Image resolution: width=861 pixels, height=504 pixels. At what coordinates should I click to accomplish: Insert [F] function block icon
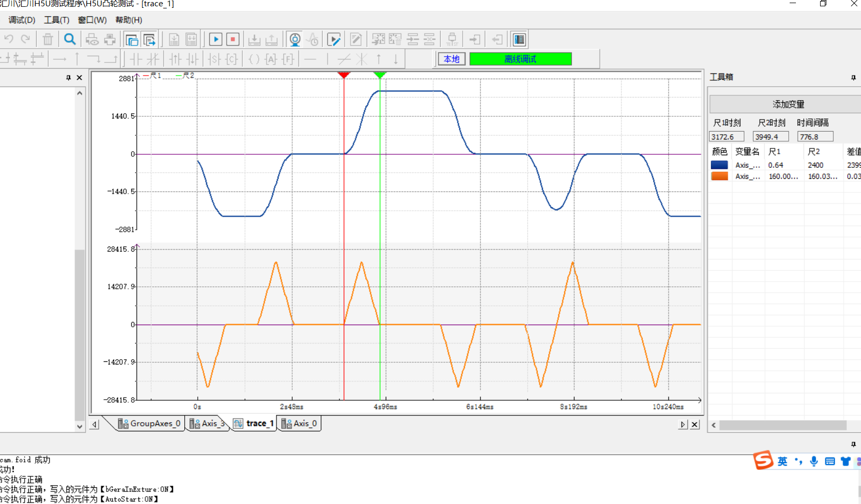(x=288, y=59)
